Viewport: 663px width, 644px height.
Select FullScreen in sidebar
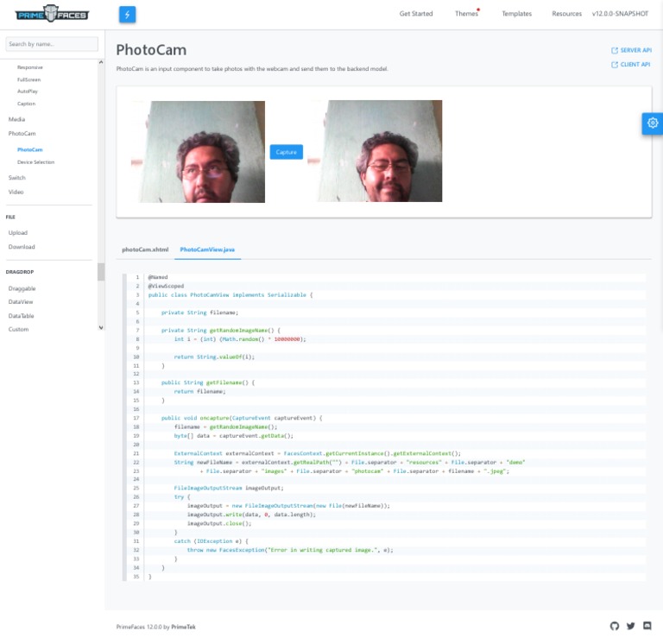(28, 79)
